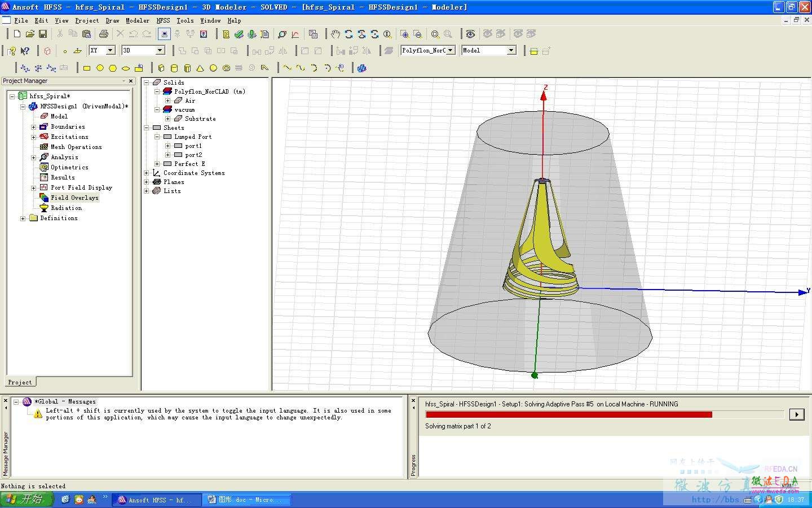The height and width of the screenshot is (508, 812).
Task: Select Mesh Operations in project tree
Action: click(76, 147)
